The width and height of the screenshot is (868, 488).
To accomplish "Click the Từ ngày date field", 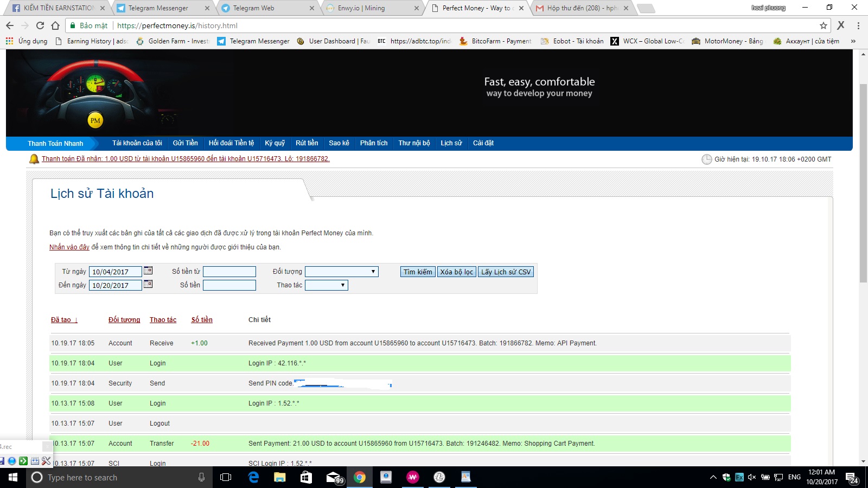I will (x=116, y=272).
